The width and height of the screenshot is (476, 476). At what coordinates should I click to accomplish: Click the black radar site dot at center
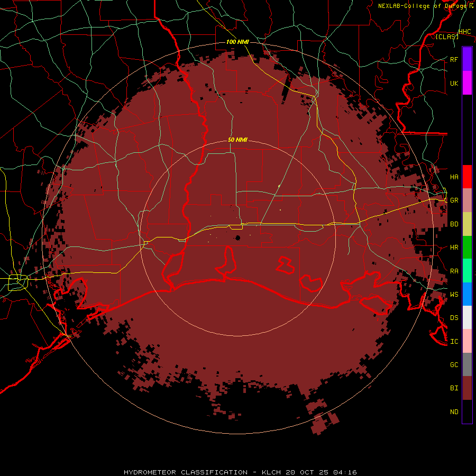(x=237, y=237)
